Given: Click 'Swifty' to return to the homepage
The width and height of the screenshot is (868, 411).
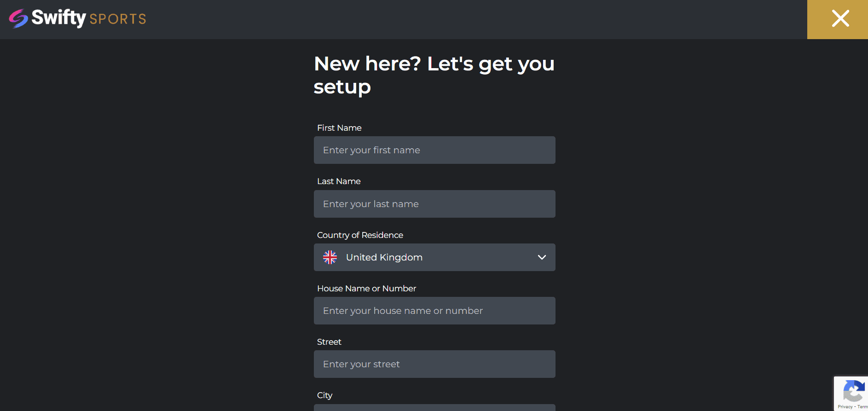Looking at the screenshot, I should (x=59, y=18).
